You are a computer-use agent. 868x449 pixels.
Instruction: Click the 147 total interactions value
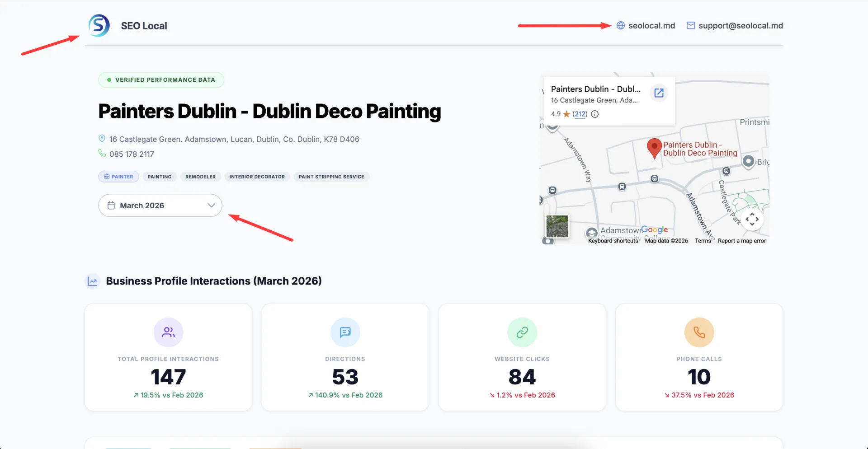[168, 377]
